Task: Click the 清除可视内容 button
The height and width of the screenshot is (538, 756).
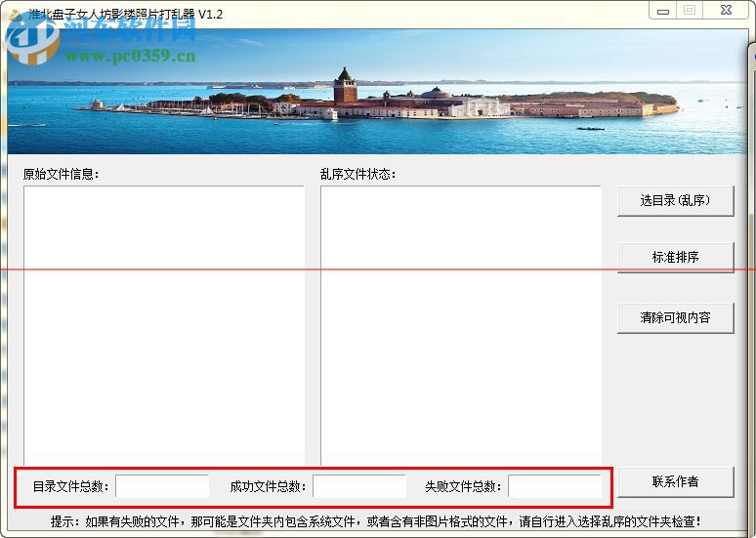Action: [x=676, y=317]
